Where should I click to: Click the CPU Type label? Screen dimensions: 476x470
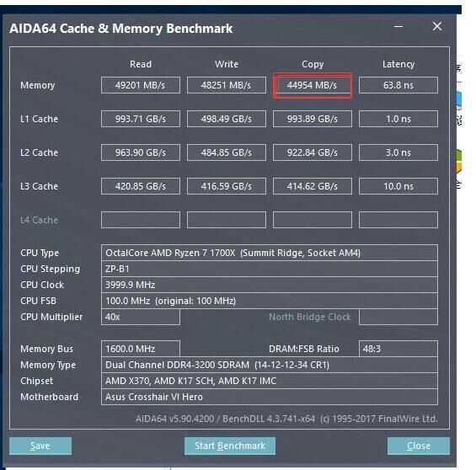point(40,254)
